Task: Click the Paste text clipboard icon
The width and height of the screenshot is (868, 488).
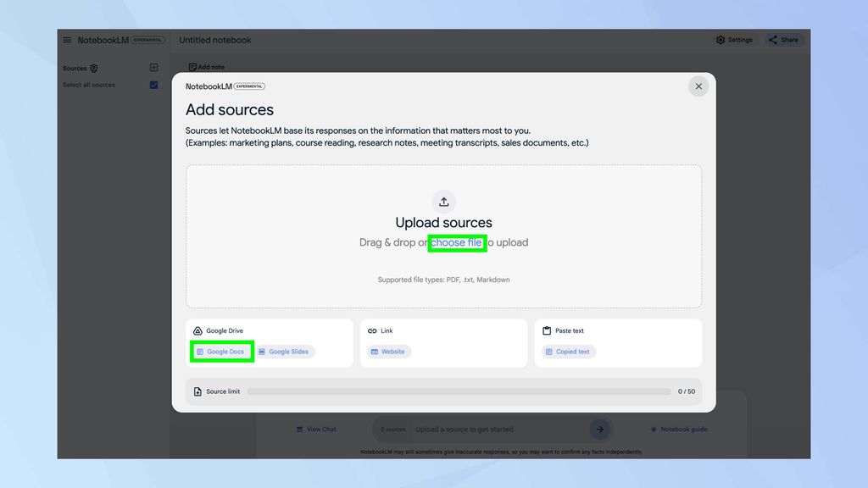Action: click(x=547, y=330)
